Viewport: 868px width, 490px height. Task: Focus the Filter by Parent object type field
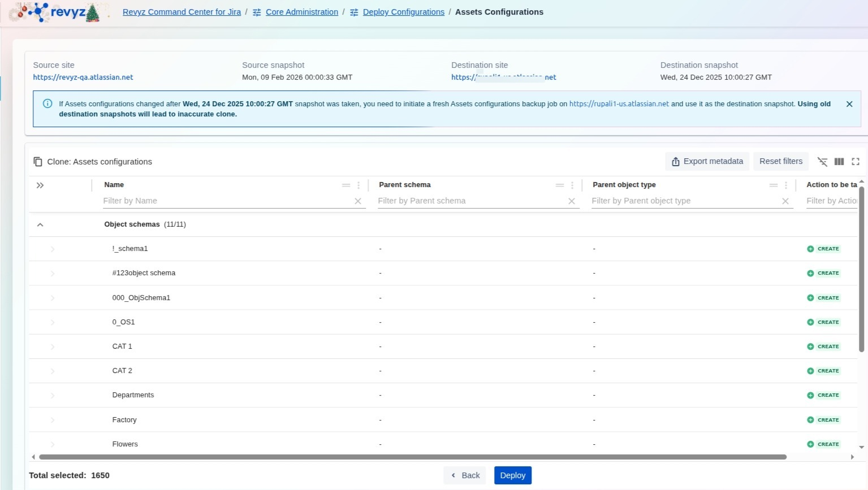[684, 201]
